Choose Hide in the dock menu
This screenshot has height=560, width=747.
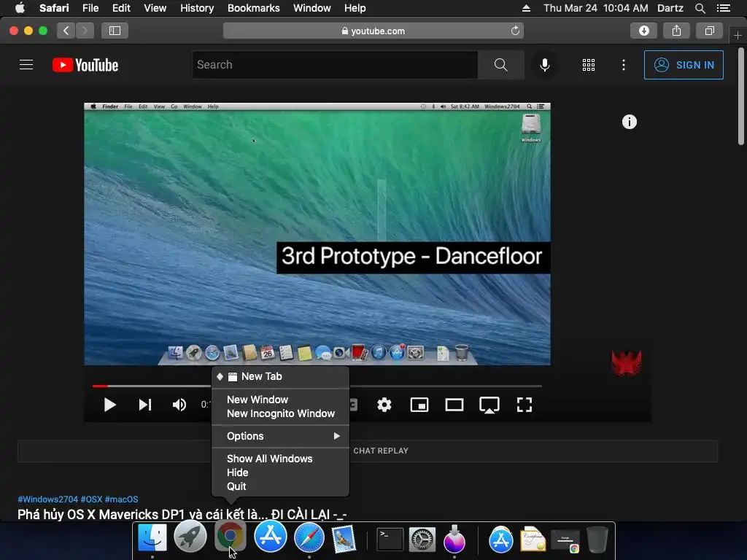pyautogui.click(x=280, y=472)
